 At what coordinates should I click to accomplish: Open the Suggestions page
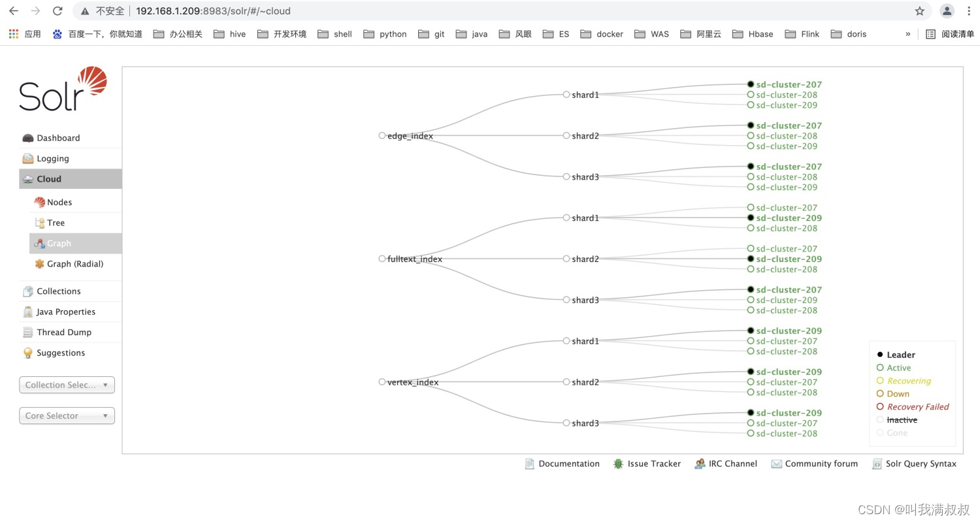pyautogui.click(x=71, y=353)
